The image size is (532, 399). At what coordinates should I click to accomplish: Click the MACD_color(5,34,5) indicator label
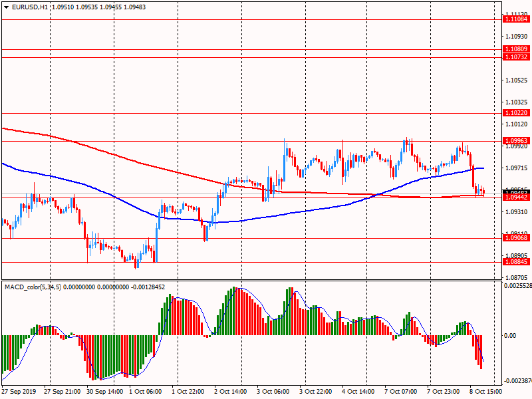(x=33, y=287)
